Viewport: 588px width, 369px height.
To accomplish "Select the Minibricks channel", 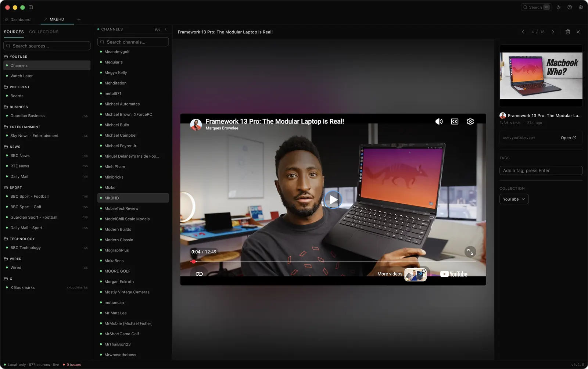I will coord(133,177).
